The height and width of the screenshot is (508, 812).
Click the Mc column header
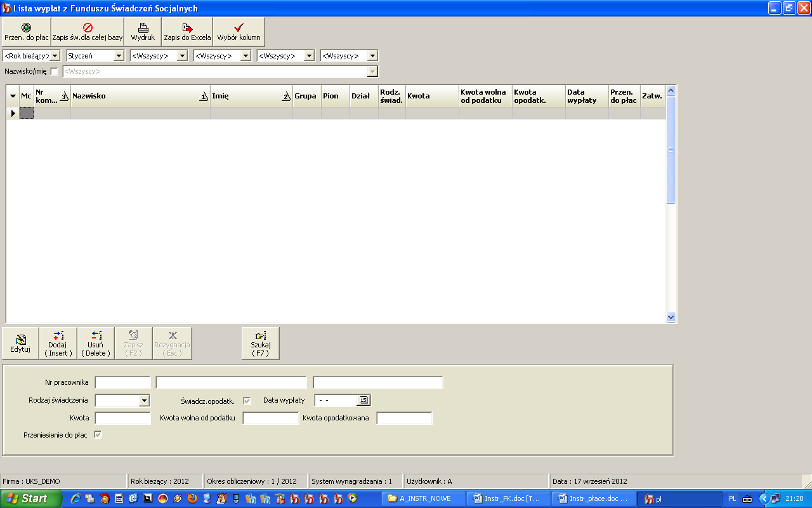[26, 96]
